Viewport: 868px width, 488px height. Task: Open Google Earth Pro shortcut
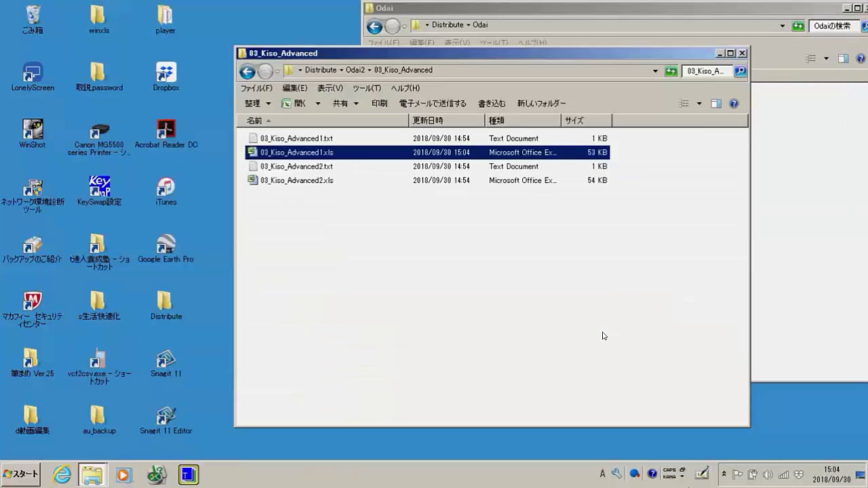tap(165, 248)
